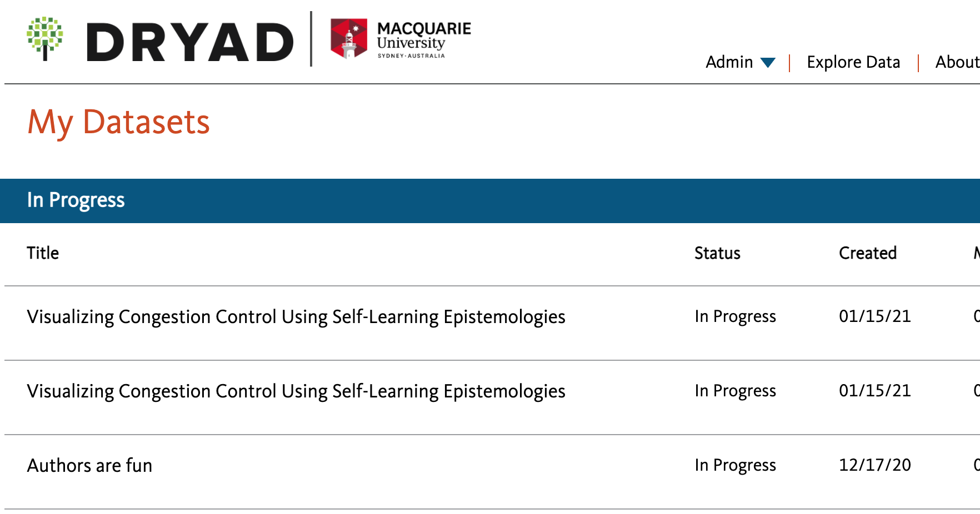
Task: Expand the Admin menu via its blue arrow
Action: pos(769,63)
